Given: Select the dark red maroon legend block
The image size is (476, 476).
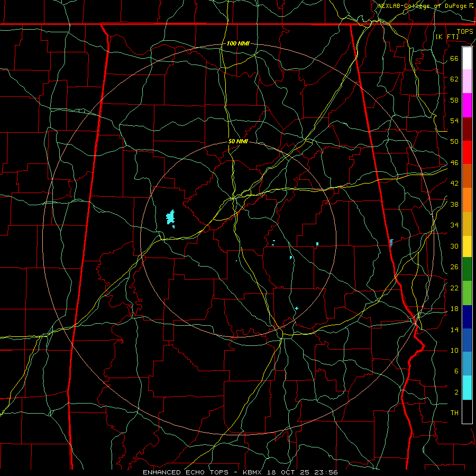Looking at the screenshot, I should pyautogui.click(x=467, y=129).
